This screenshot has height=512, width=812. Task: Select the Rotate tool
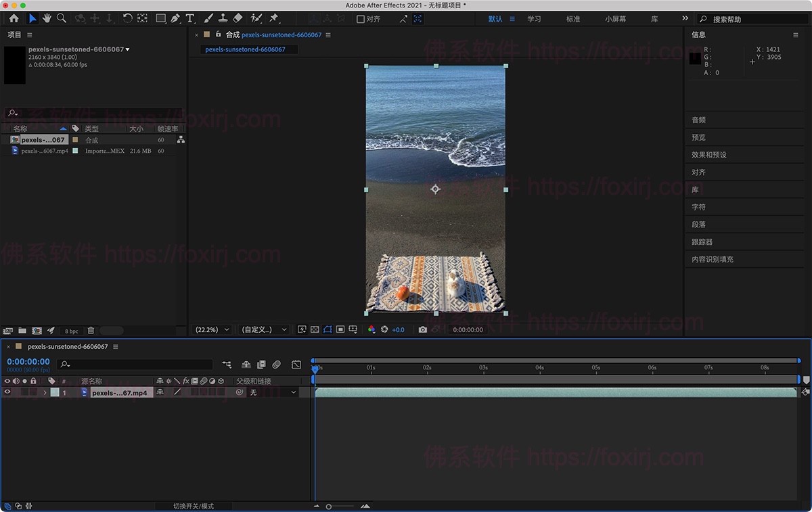[129, 18]
